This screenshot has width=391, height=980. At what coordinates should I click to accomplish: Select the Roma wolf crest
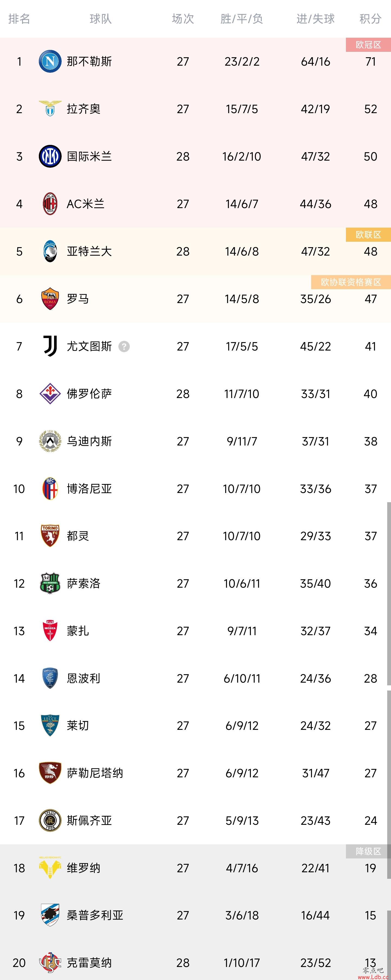[50, 299]
